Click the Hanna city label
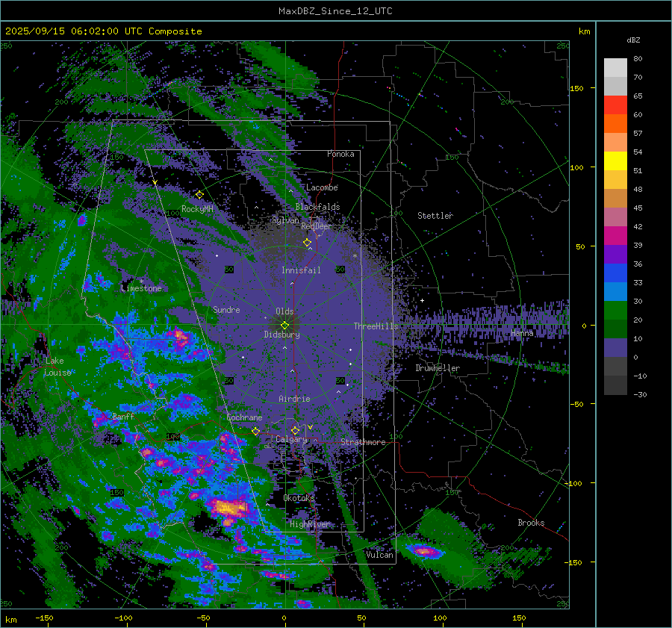This screenshot has width=672, height=628. (522, 333)
